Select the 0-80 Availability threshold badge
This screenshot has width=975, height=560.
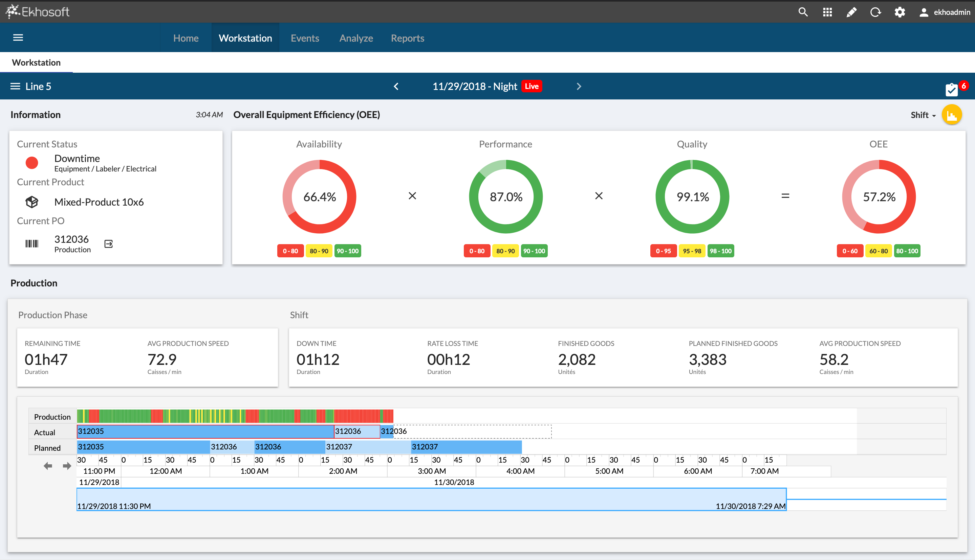(290, 250)
